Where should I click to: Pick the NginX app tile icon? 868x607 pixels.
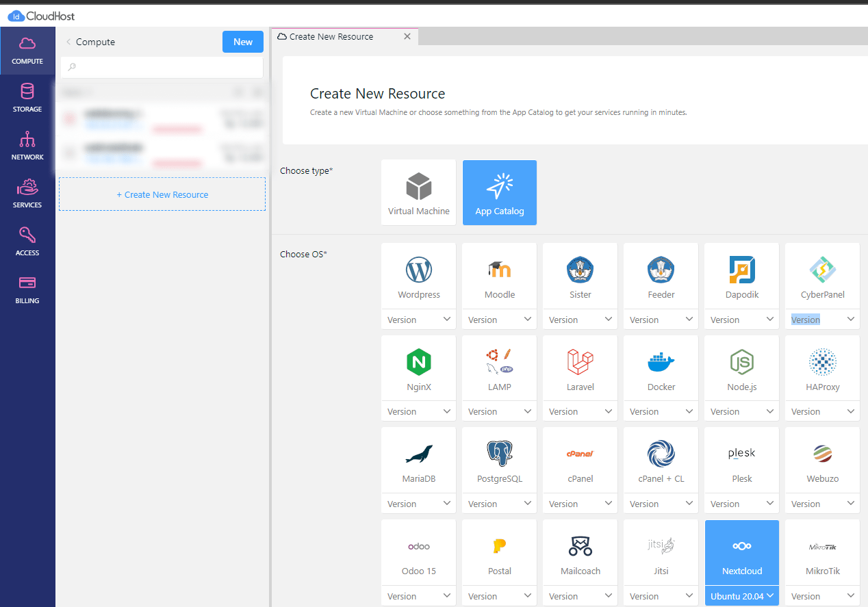(418, 362)
